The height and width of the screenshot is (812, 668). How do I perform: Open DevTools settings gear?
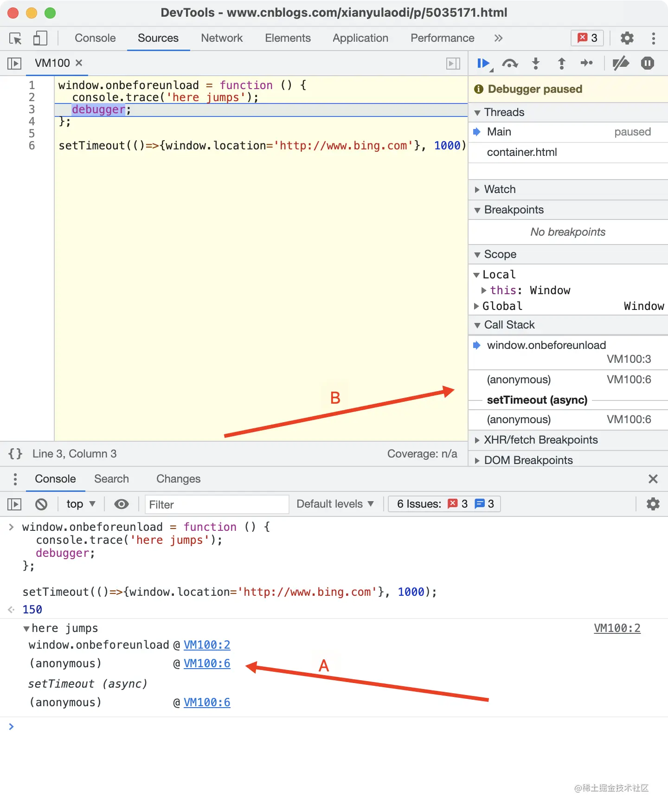click(x=627, y=38)
